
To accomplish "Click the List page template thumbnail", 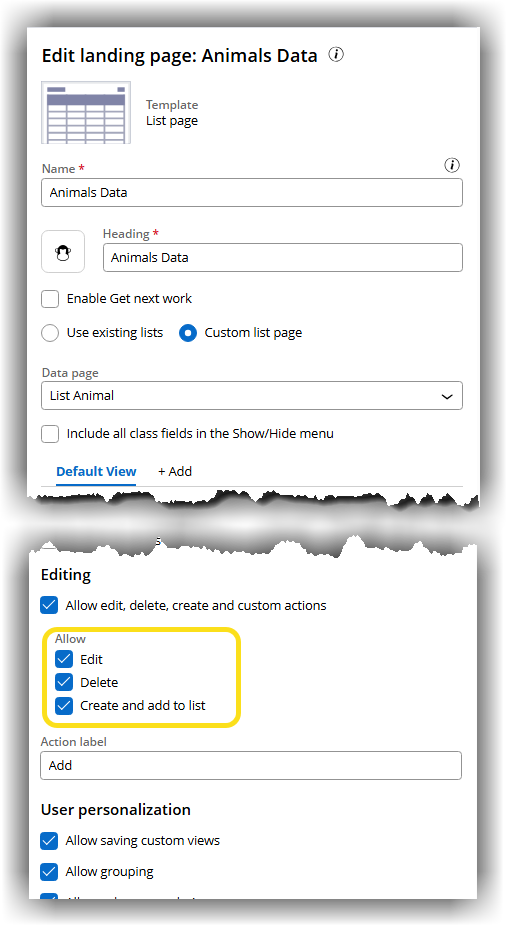I will point(86,113).
